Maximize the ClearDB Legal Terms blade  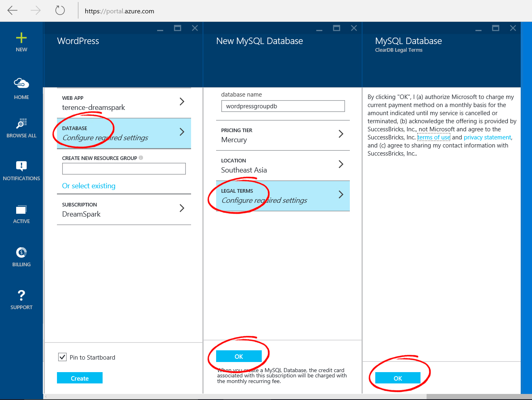pos(496,28)
